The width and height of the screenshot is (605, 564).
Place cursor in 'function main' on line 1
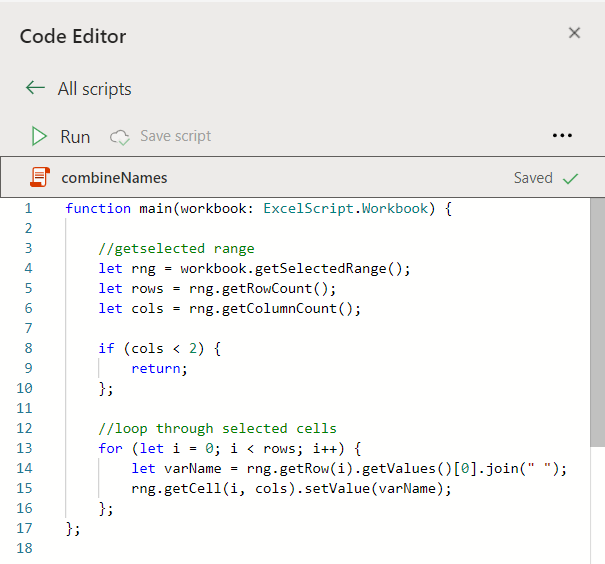pyautogui.click(x=118, y=208)
